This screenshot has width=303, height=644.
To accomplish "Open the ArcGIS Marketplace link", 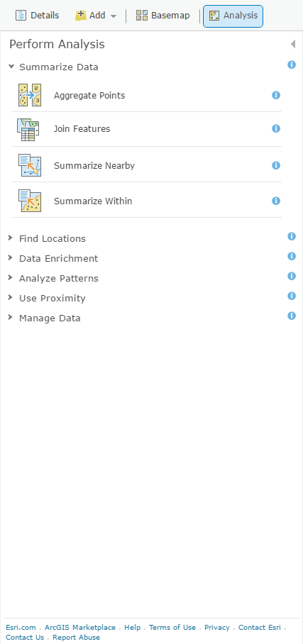I will tap(80, 627).
